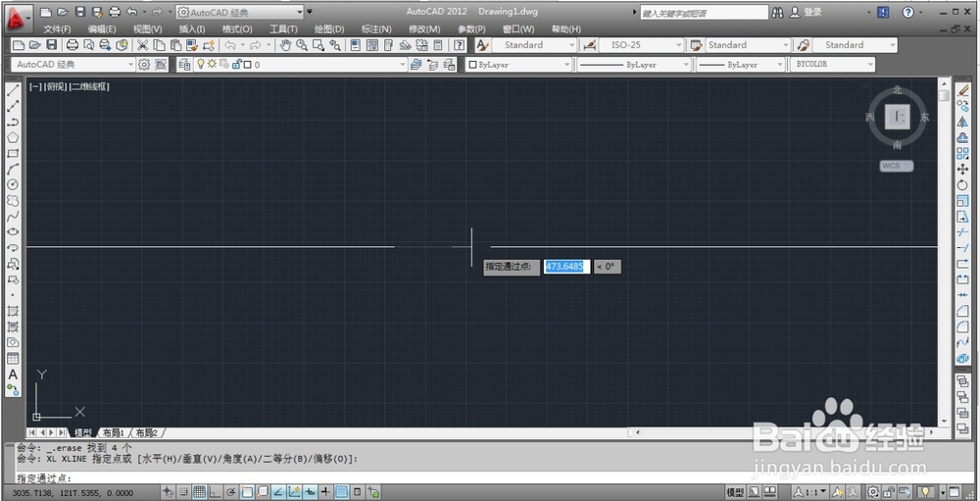The width and height of the screenshot is (980, 501).
Task: Select the Spline draw tool
Action: [13, 216]
